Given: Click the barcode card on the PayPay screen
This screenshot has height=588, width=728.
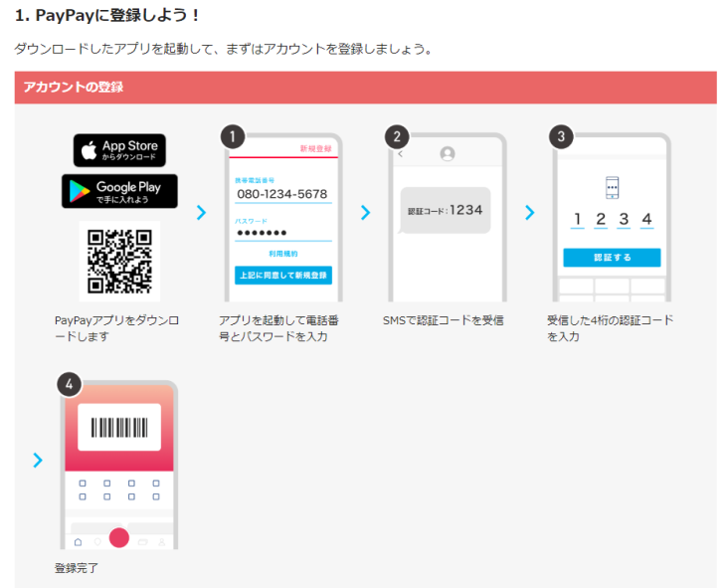Looking at the screenshot, I should click(119, 427).
